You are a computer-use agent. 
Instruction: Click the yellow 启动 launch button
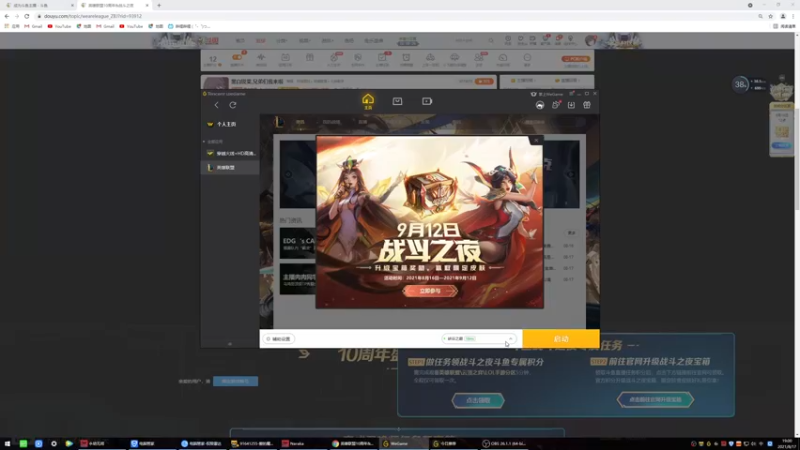click(561, 339)
